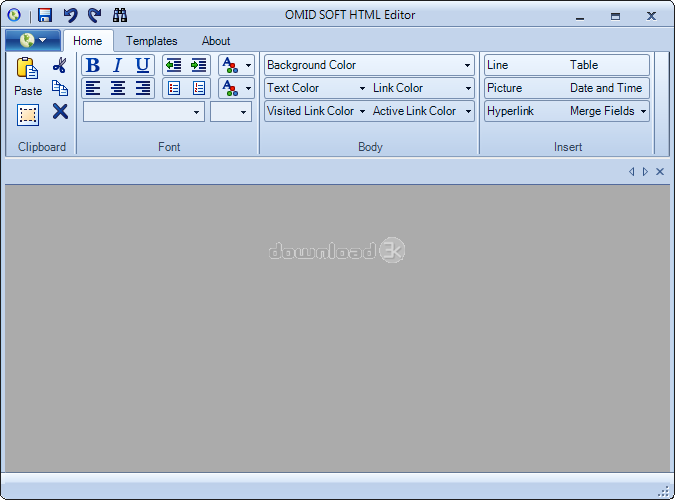675x500 pixels.
Task: Minimize the HTML Editor window
Action: click(x=580, y=16)
